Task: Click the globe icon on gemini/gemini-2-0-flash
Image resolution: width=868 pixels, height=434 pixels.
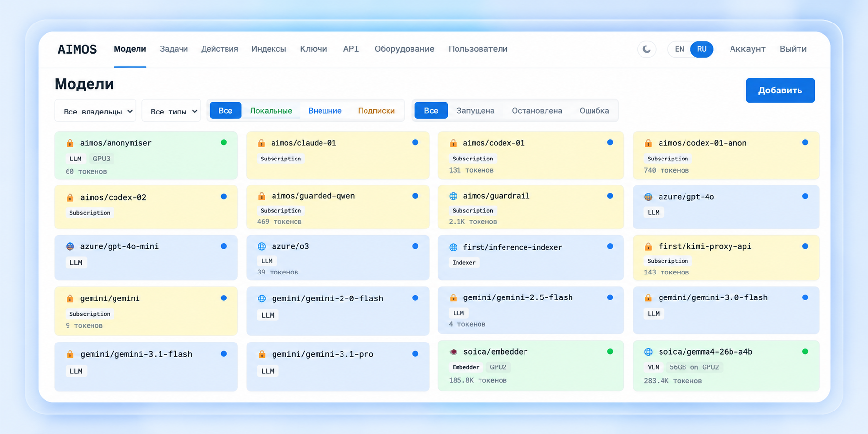Action: pyautogui.click(x=262, y=298)
